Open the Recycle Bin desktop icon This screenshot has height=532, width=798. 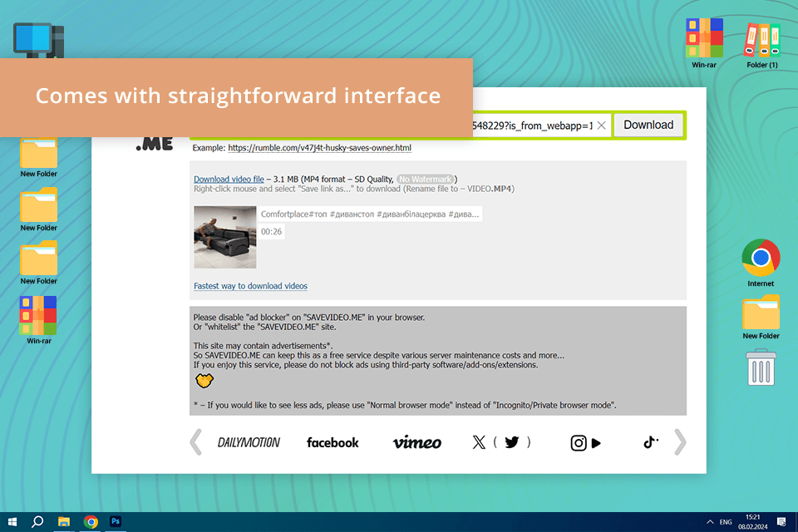(761, 367)
